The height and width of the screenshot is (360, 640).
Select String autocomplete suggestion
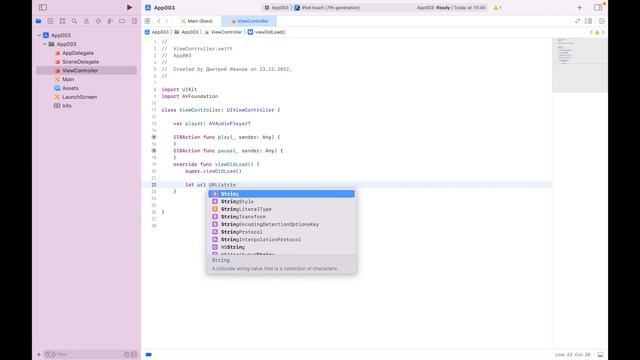tap(282, 194)
